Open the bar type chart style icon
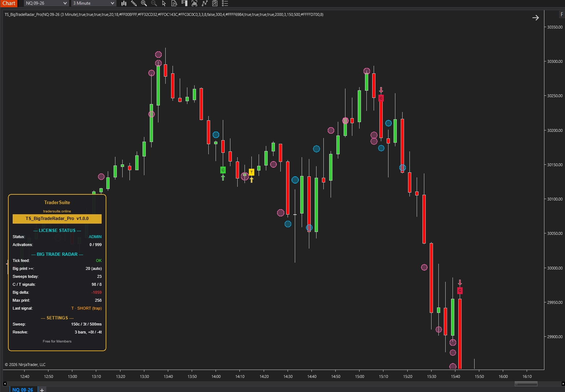This screenshot has width=565, height=392. coord(124,3)
